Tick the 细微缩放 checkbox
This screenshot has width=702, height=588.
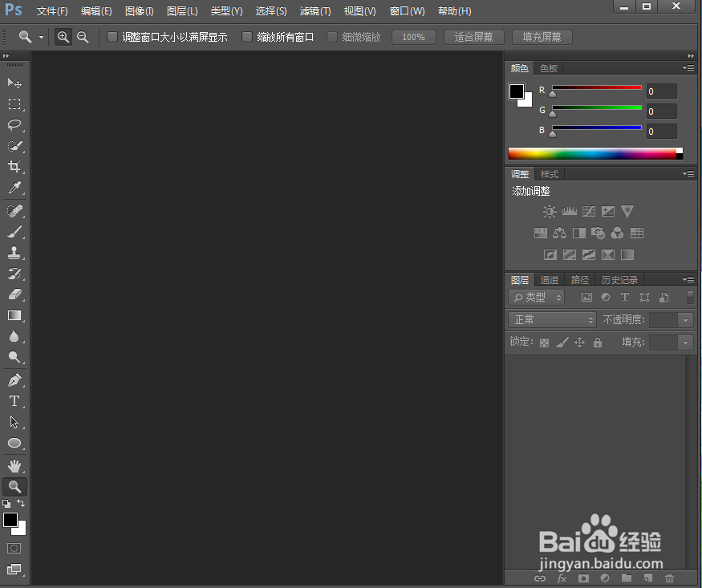click(x=332, y=37)
